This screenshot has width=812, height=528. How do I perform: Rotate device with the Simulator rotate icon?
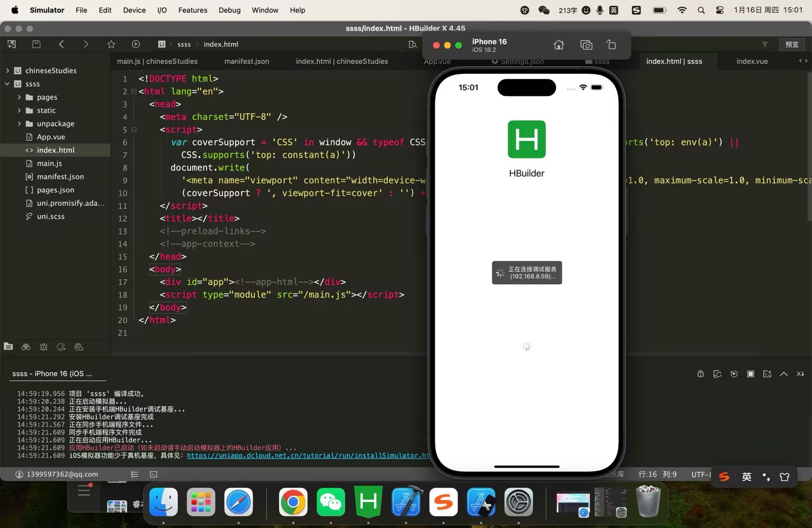tap(612, 45)
